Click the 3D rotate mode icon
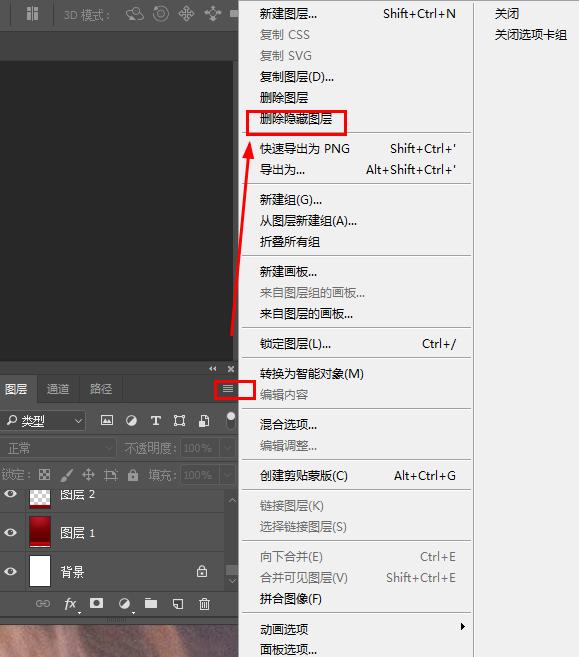 point(135,14)
